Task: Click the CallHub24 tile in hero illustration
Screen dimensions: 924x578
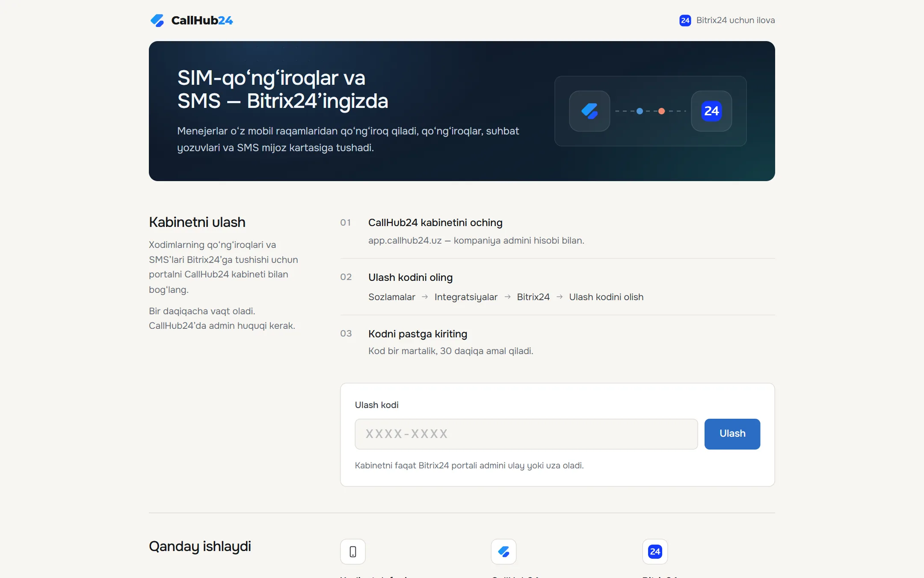Action: pos(589,111)
